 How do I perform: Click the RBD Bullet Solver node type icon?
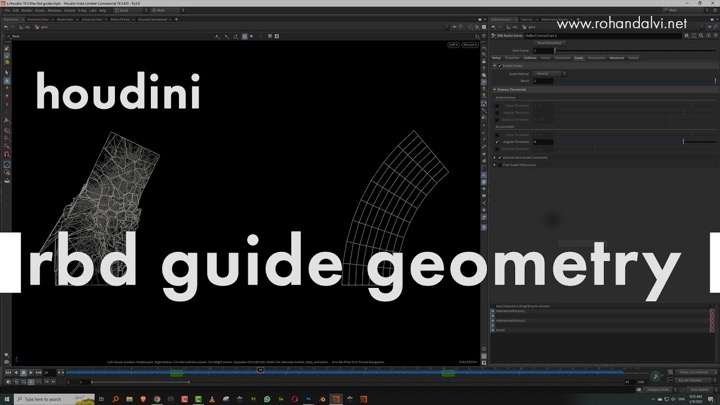pos(494,35)
